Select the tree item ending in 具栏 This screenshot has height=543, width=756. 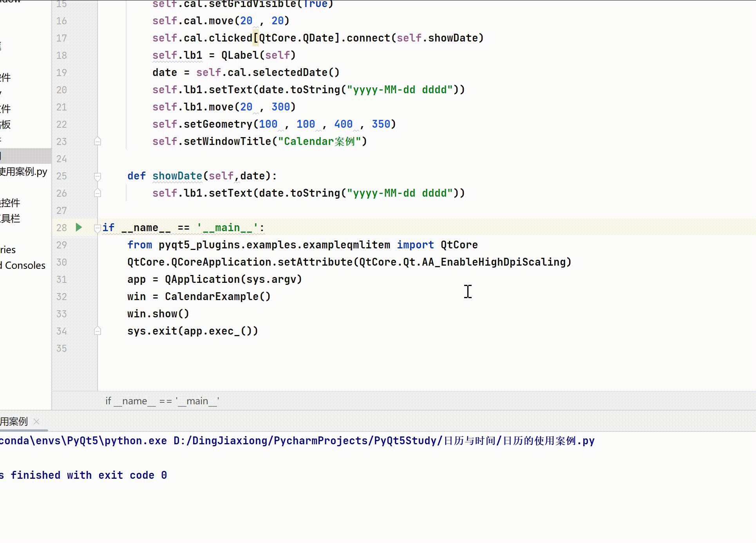point(10,219)
